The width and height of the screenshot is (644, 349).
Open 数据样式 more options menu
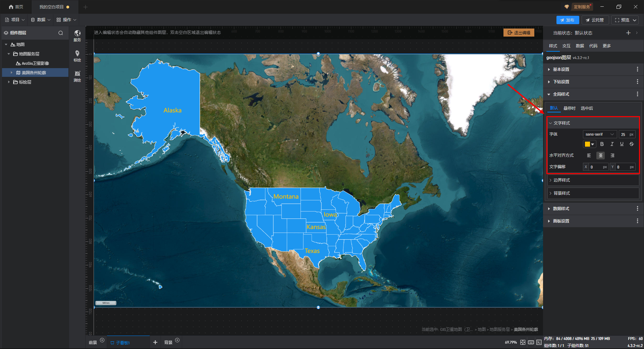click(x=637, y=208)
